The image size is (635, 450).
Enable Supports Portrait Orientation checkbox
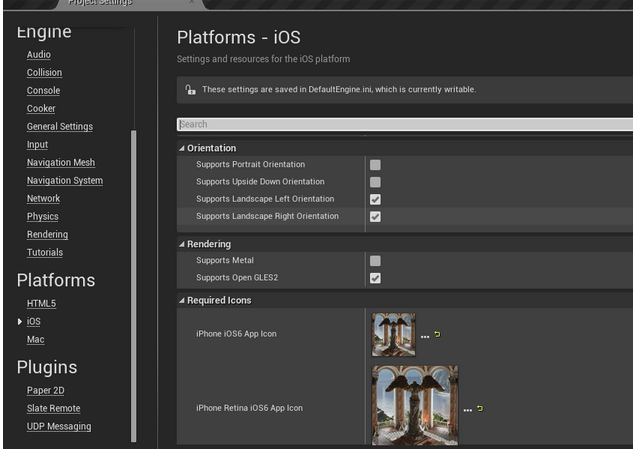tap(375, 165)
